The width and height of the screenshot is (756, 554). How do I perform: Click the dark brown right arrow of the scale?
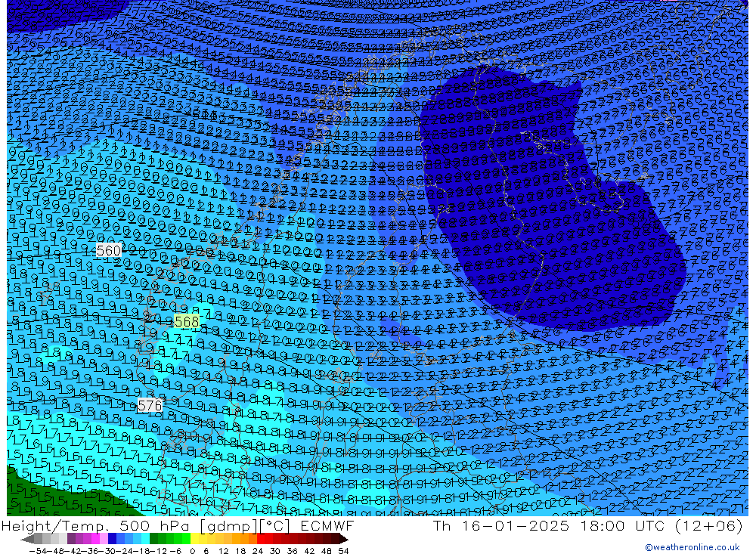(344, 539)
